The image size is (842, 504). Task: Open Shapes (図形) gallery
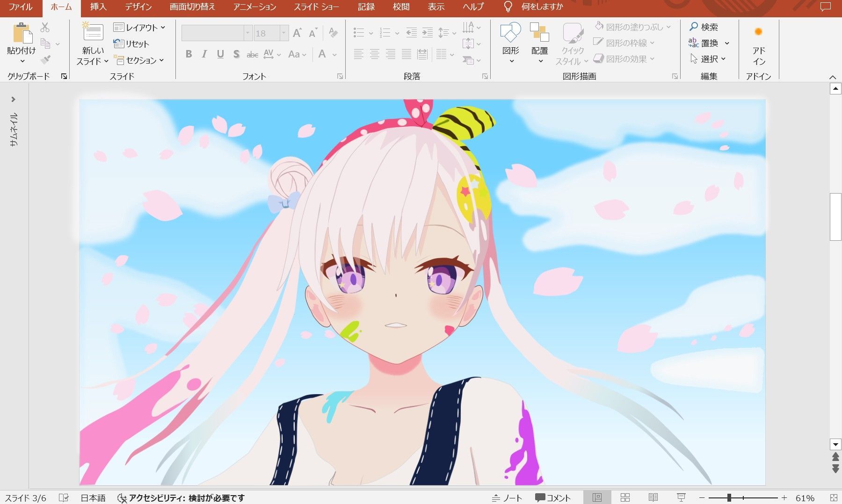(x=510, y=43)
